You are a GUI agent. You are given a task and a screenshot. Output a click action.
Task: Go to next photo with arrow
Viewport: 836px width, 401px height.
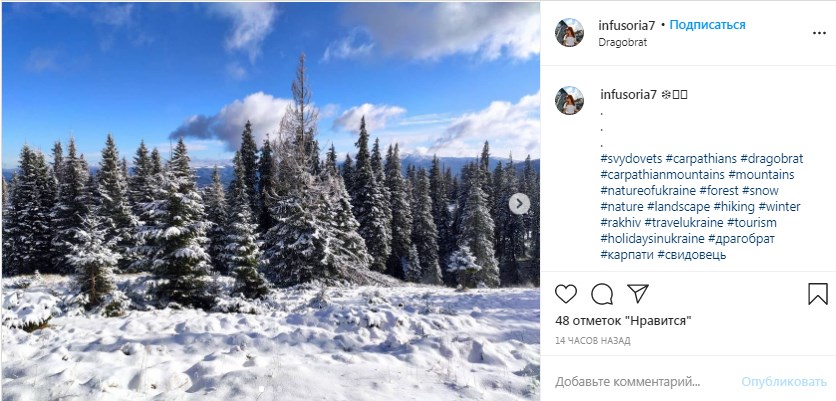coord(519,204)
